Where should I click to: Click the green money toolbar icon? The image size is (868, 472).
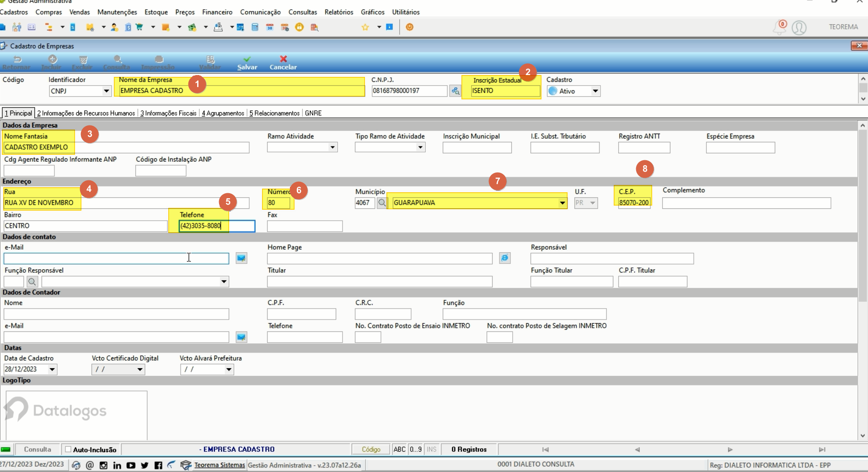[x=192, y=27]
